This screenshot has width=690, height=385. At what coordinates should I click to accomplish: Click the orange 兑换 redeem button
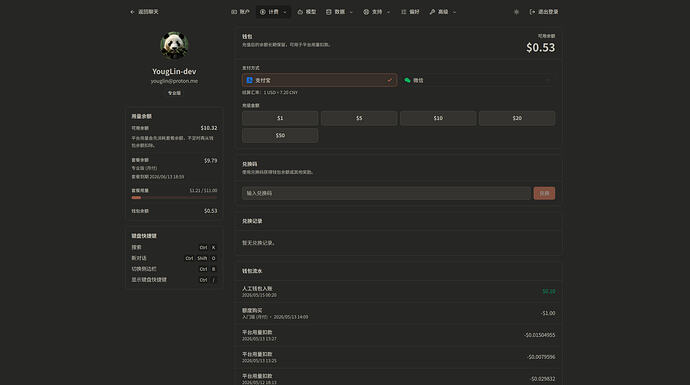click(544, 193)
